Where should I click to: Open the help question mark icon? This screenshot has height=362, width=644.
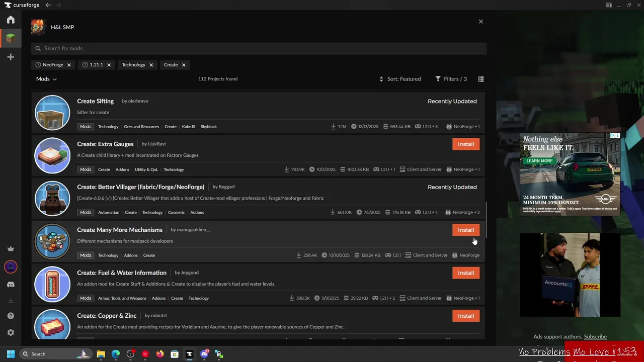11,316
